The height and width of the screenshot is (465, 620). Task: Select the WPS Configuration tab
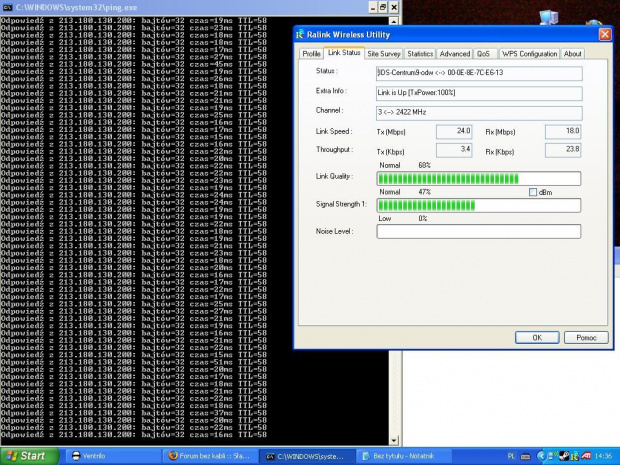529,54
